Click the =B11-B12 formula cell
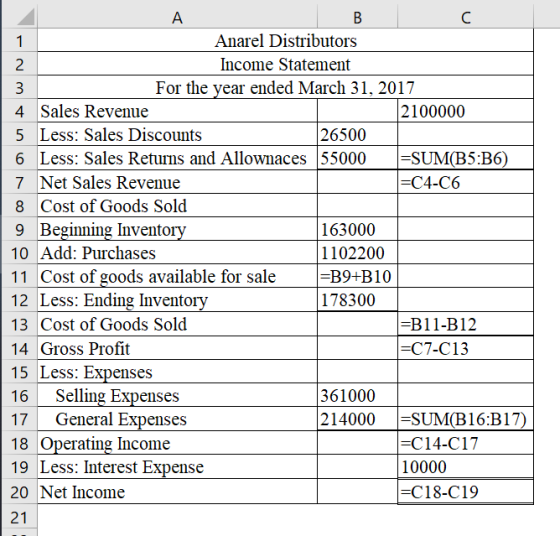Image resolution: width=560 pixels, height=536 pixels. tap(465, 324)
